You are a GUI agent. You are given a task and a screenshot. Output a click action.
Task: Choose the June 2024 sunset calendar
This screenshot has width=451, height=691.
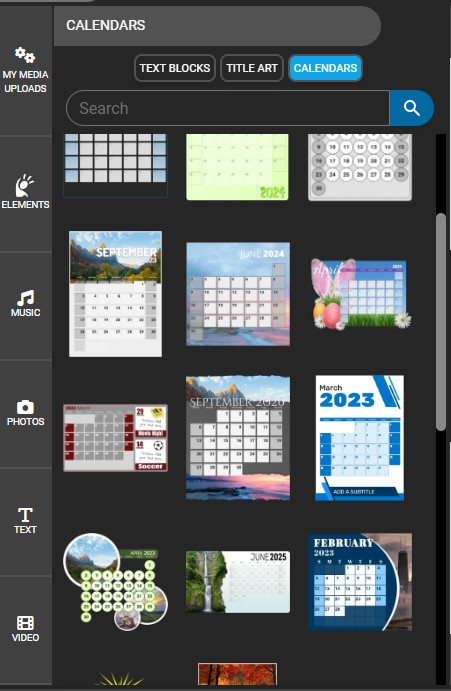238,294
